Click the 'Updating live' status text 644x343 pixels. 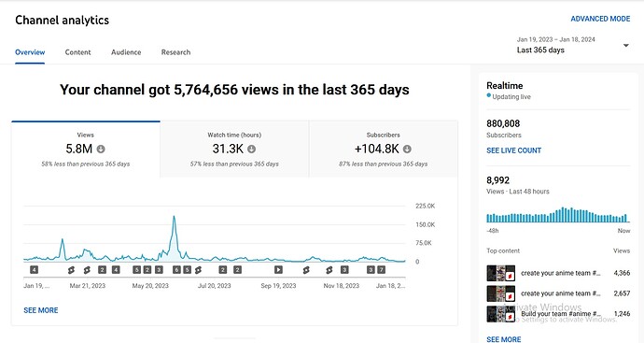click(x=511, y=97)
